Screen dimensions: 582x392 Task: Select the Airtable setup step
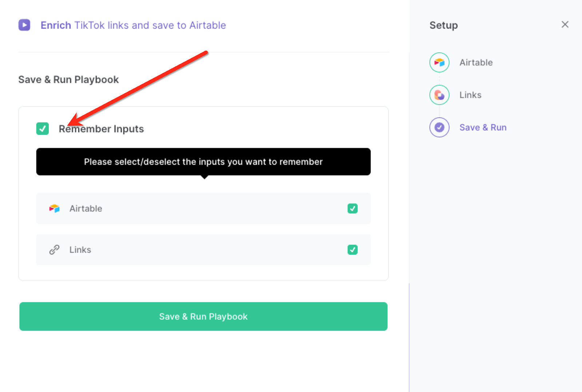[x=476, y=62]
